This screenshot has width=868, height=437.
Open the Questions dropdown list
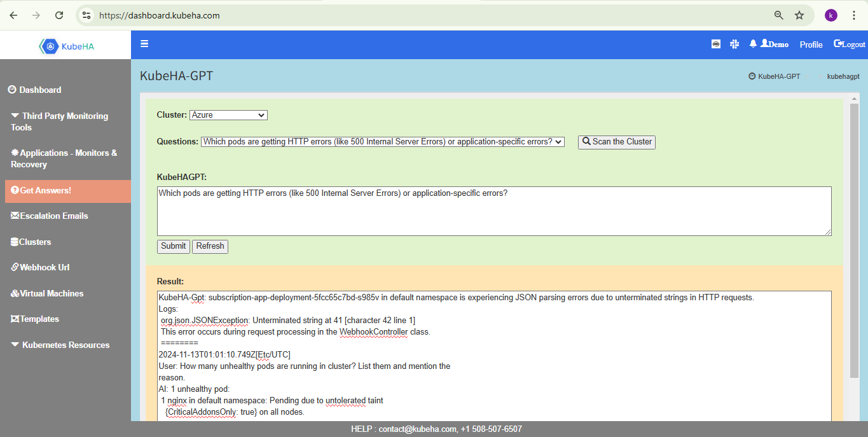[383, 142]
